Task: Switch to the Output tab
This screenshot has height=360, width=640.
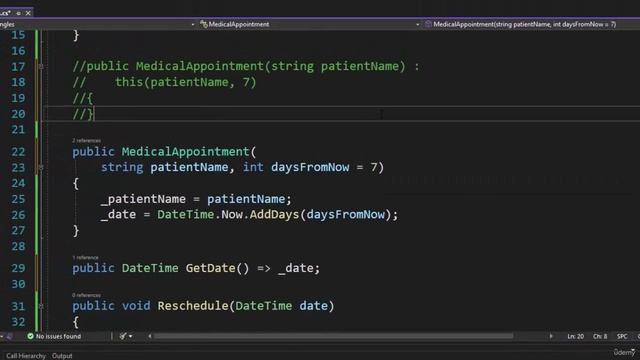Action: [62, 356]
